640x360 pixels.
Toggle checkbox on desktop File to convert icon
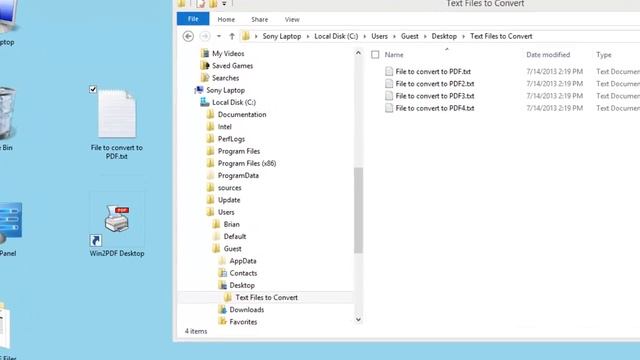point(93,89)
